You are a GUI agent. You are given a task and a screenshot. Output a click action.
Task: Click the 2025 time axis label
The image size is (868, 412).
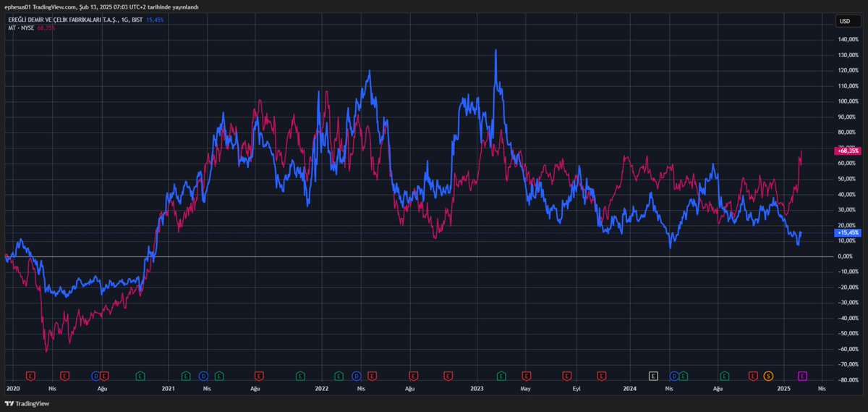pyautogui.click(x=783, y=389)
